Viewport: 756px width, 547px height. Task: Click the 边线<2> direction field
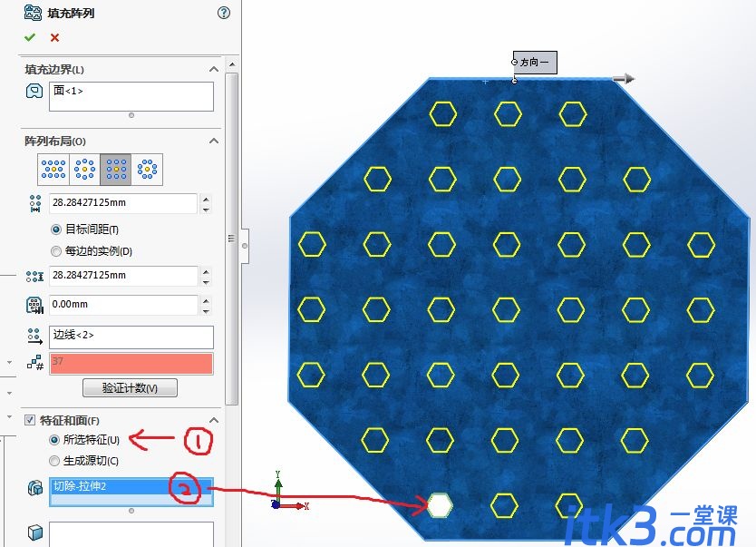(131, 337)
